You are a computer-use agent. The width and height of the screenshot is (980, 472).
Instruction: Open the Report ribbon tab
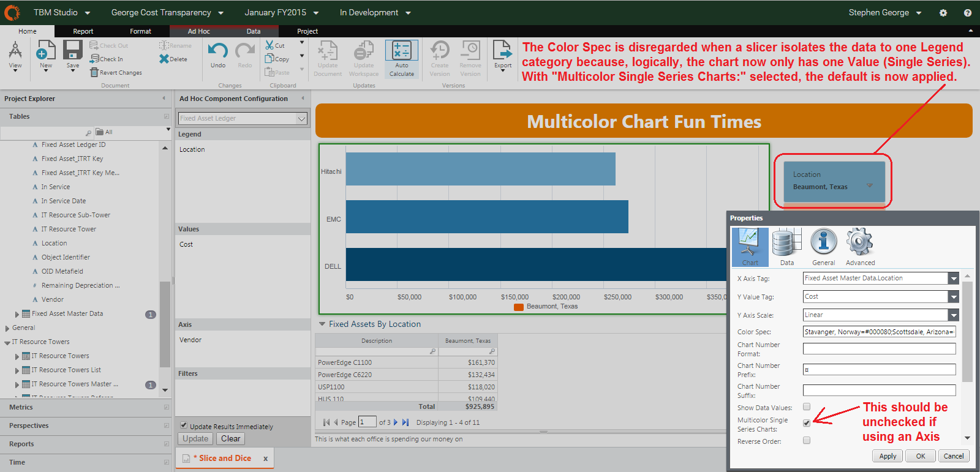pyautogui.click(x=83, y=31)
